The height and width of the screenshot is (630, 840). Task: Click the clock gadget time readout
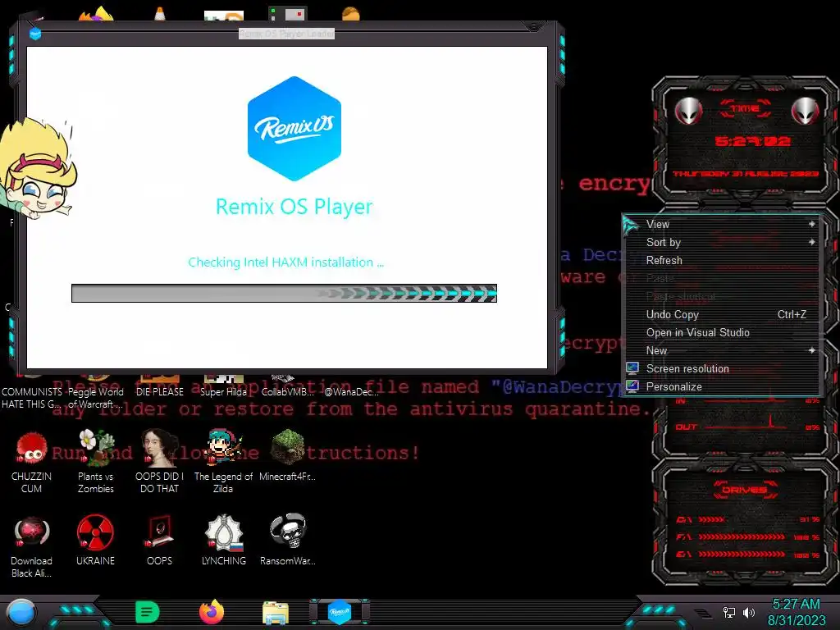pyautogui.click(x=753, y=141)
